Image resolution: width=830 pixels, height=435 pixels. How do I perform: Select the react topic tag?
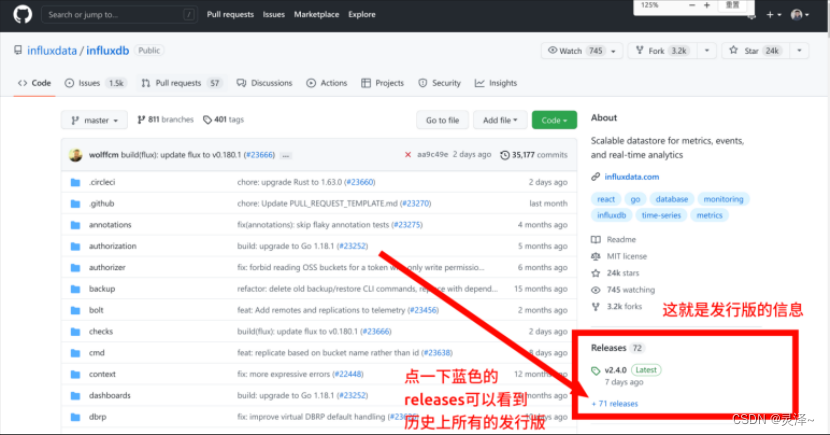tap(606, 199)
